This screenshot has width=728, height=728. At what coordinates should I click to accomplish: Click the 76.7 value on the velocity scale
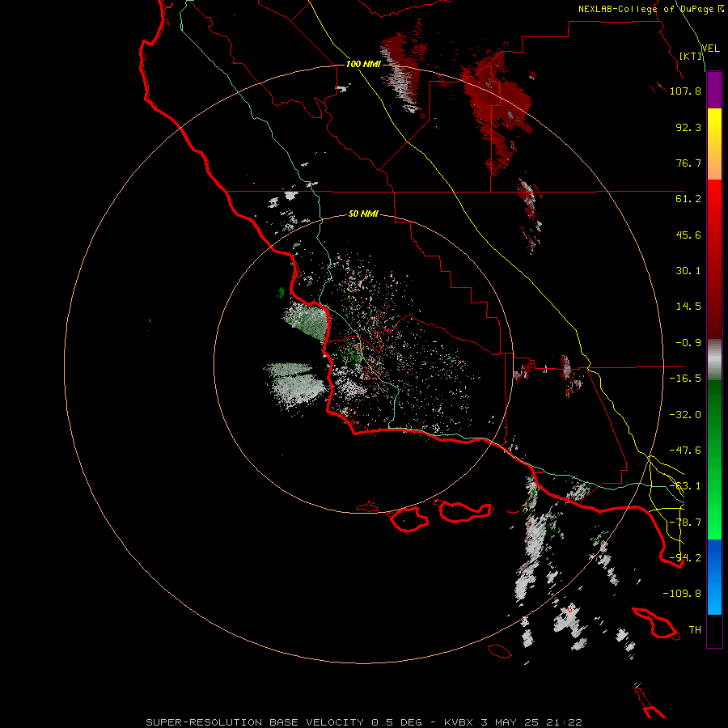pyautogui.click(x=688, y=163)
